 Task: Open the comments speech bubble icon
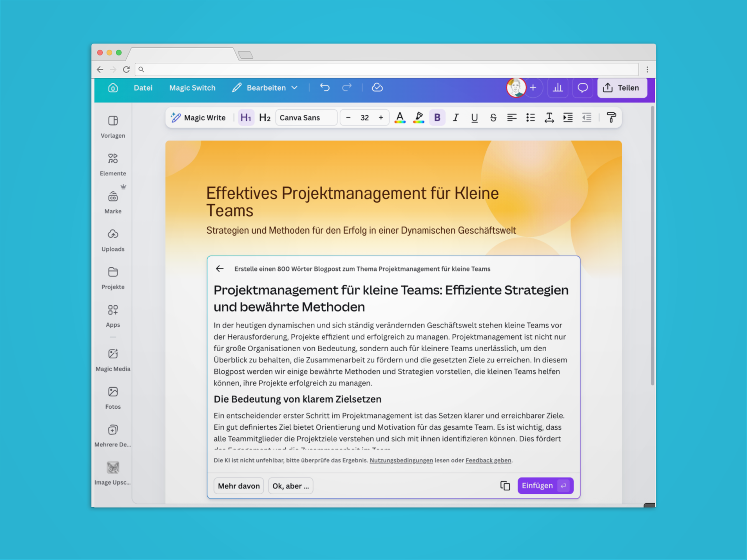(582, 88)
